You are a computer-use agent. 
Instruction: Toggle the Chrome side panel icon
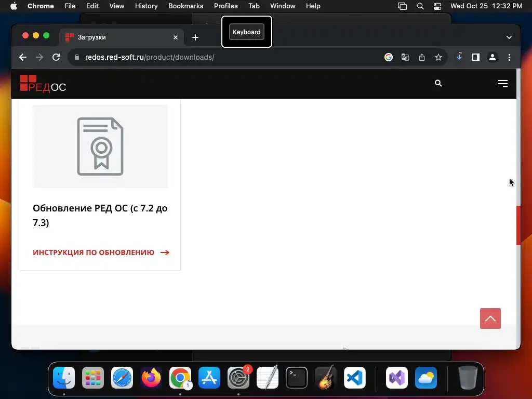point(476,57)
